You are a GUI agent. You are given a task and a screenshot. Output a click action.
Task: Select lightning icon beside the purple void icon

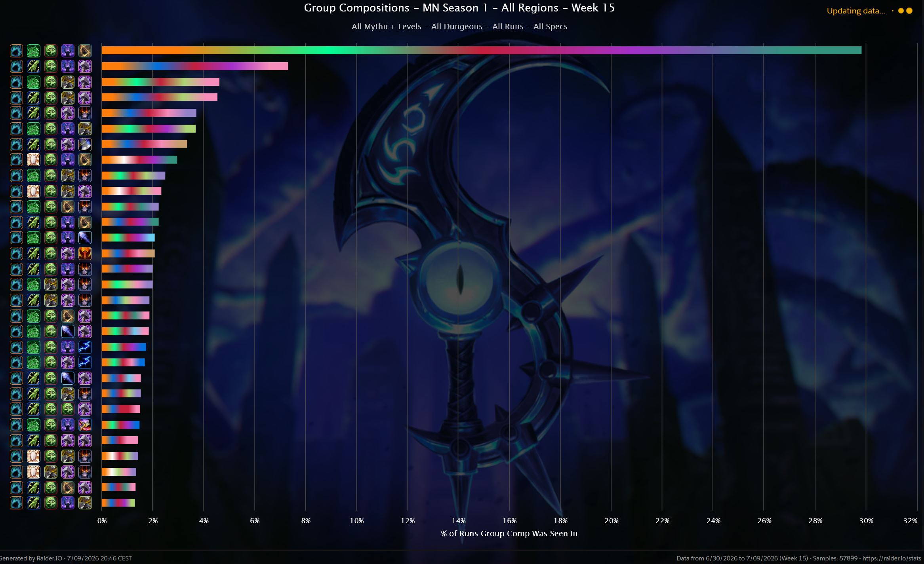click(x=85, y=347)
